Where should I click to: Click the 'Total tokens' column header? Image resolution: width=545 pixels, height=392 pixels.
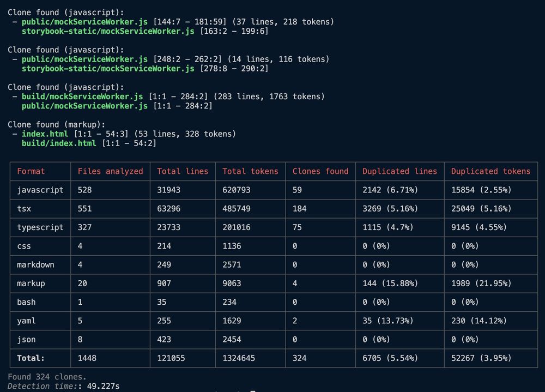(x=250, y=171)
